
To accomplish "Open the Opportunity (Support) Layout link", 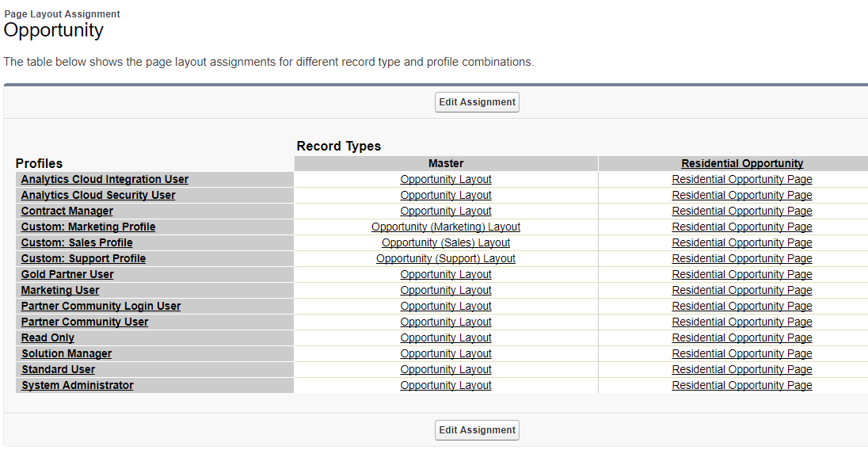I will click(x=446, y=259).
